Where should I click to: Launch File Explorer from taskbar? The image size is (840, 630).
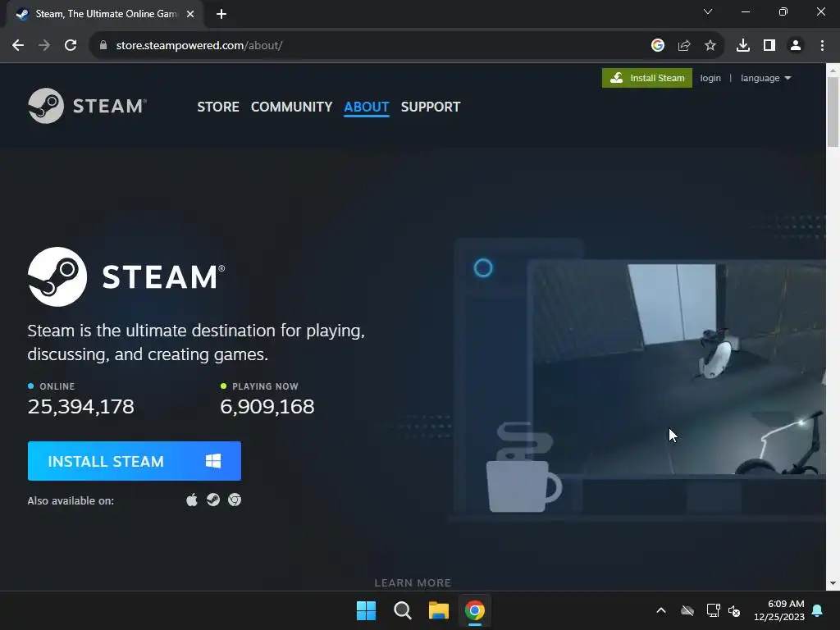click(439, 610)
